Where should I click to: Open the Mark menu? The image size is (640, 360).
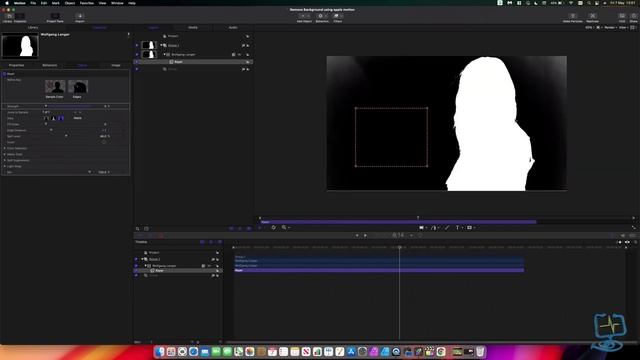point(56,3)
